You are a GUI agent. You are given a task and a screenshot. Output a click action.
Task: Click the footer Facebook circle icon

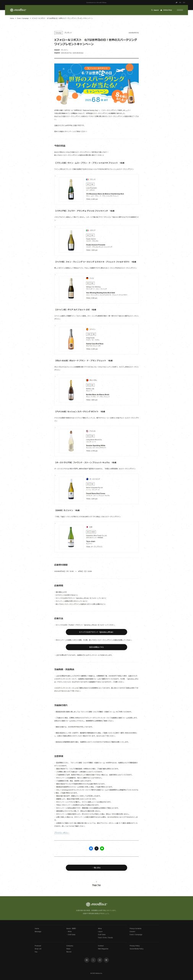tap(87, 960)
